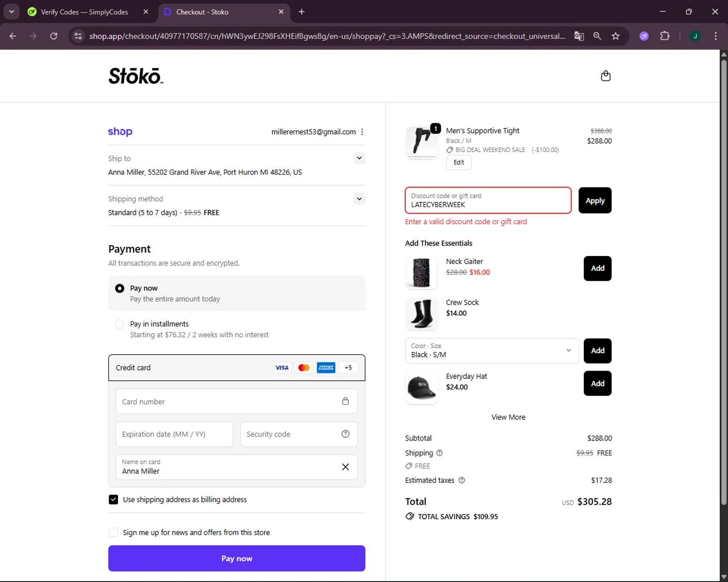Click the Crew Sock thumbnail
Image resolution: width=728 pixels, height=582 pixels.
(x=421, y=314)
